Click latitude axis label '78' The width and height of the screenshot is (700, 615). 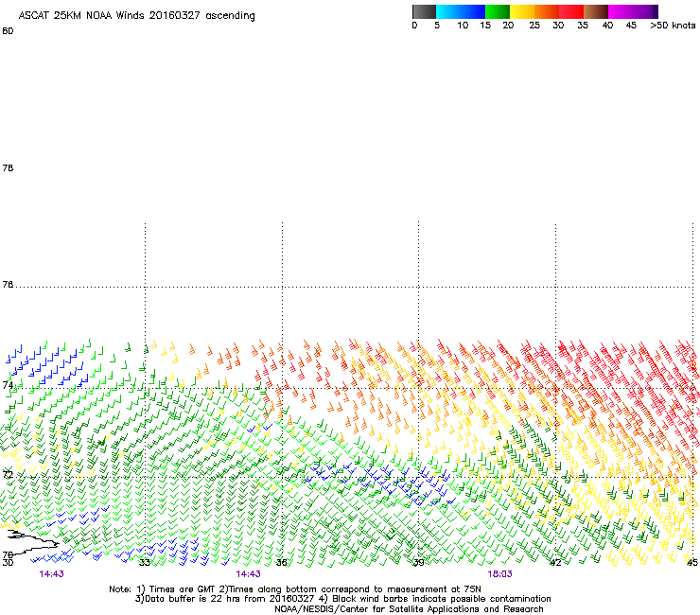[8, 167]
